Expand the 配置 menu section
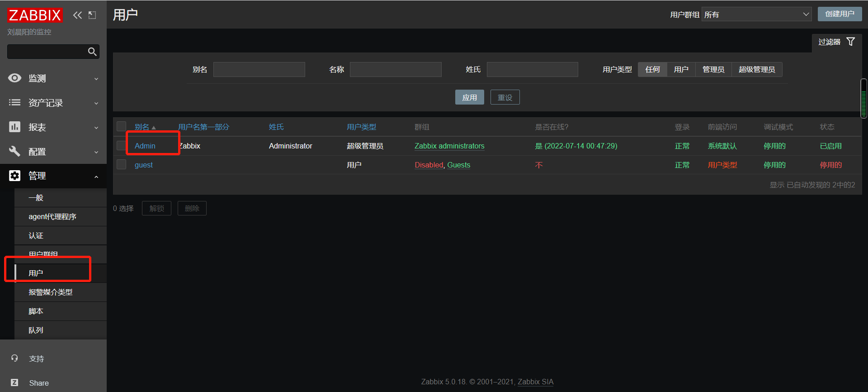 coord(53,152)
